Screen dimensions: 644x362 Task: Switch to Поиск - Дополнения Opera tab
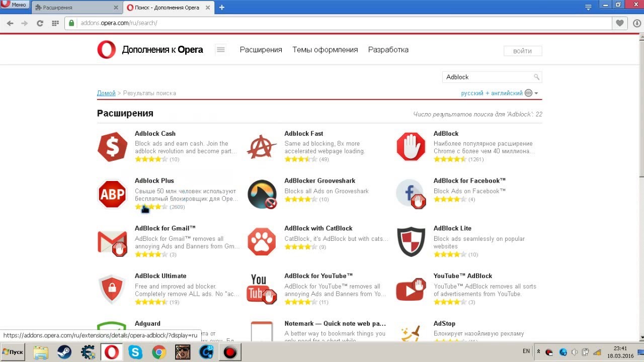coord(169,8)
